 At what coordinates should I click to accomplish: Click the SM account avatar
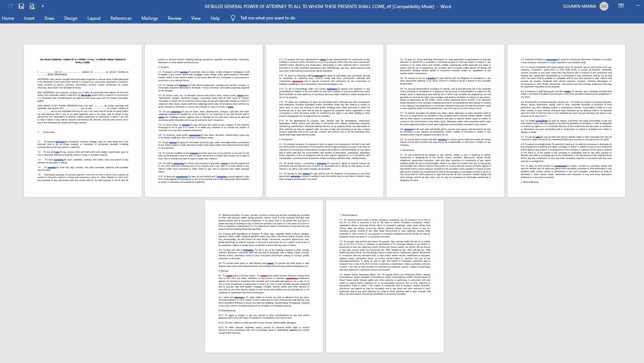pyautogui.click(x=604, y=6)
